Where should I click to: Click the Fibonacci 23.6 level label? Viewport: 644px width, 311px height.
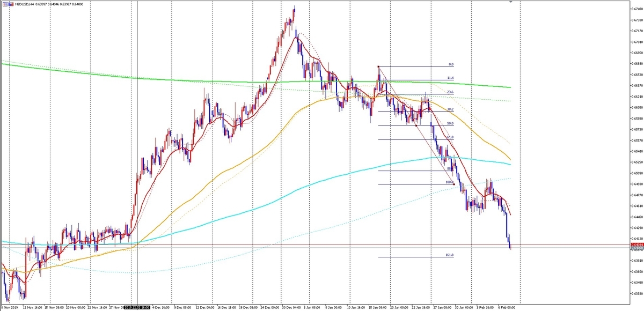450,92
